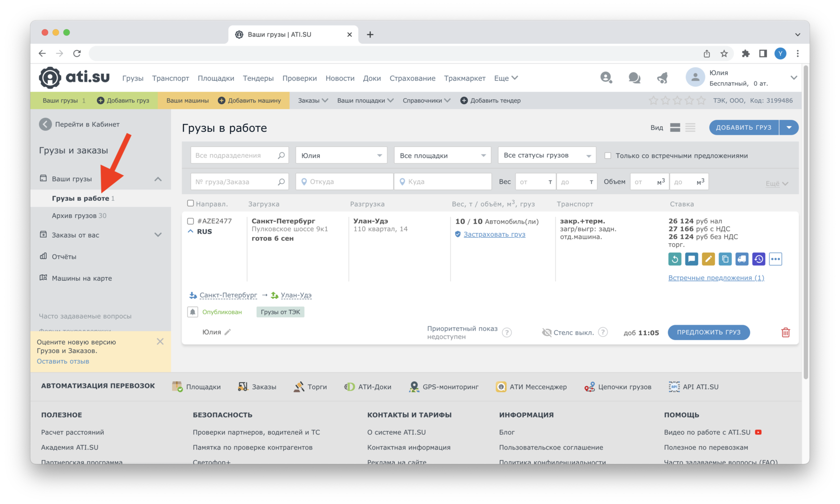Open the browser extensions puzzle icon

tap(745, 53)
